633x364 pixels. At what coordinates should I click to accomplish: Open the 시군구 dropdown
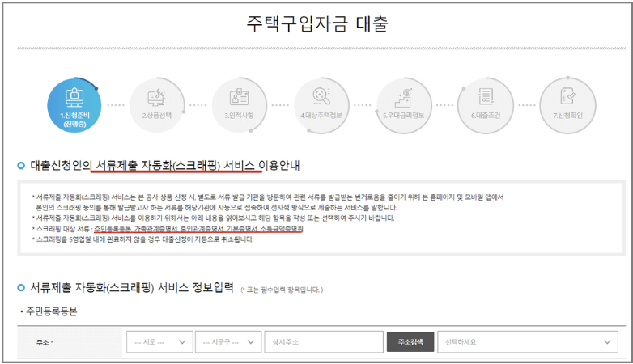pyautogui.click(x=228, y=342)
